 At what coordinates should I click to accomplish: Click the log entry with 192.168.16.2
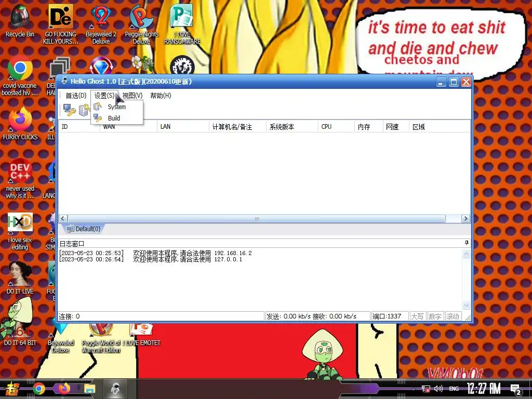(155, 253)
